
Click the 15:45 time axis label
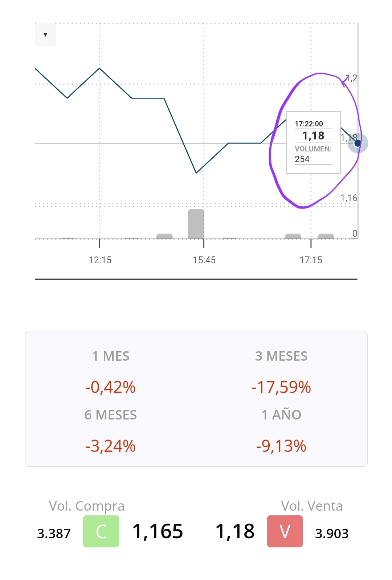[x=204, y=260]
